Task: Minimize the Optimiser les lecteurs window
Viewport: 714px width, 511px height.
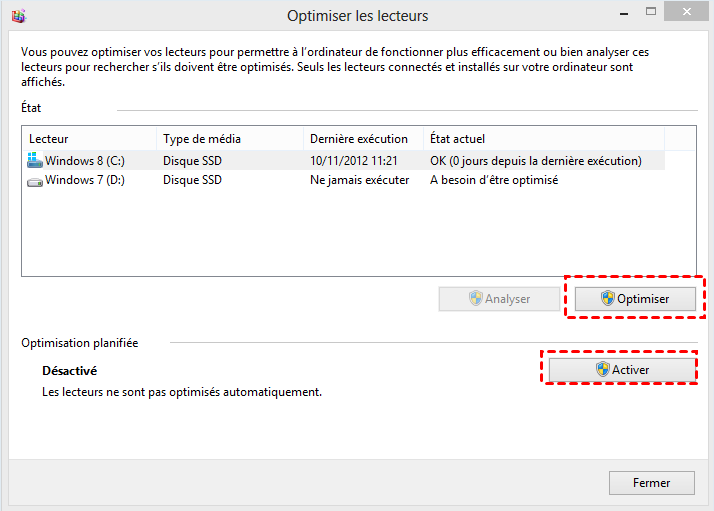Action: click(x=624, y=14)
